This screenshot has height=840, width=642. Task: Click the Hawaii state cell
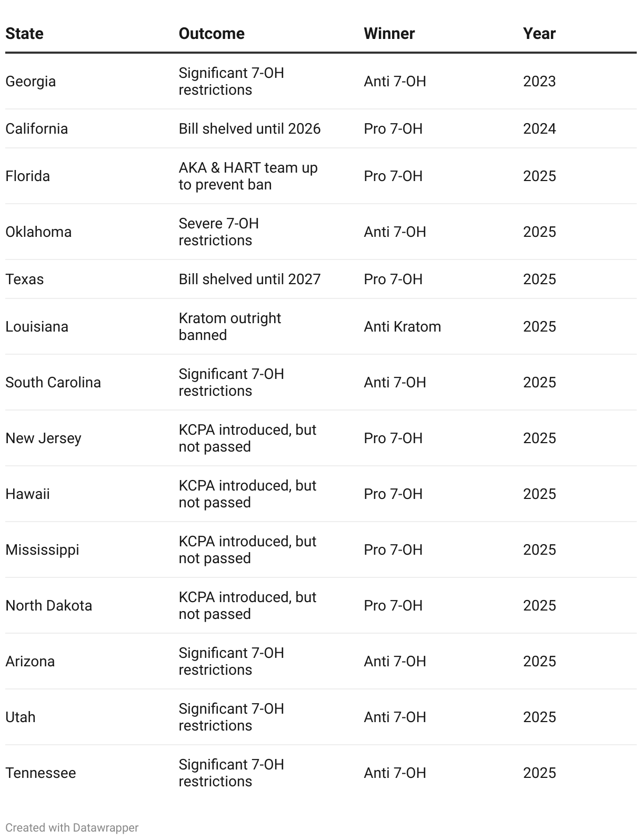[27, 494]
